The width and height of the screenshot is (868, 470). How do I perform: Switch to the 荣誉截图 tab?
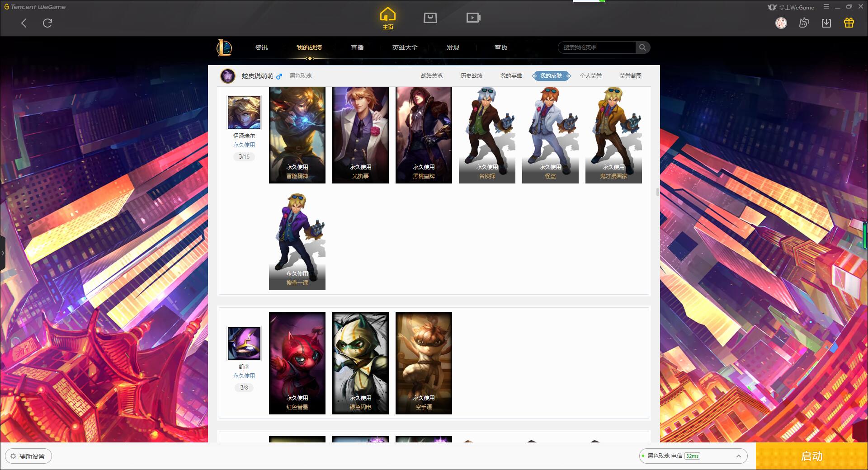(x=631, y=76)
